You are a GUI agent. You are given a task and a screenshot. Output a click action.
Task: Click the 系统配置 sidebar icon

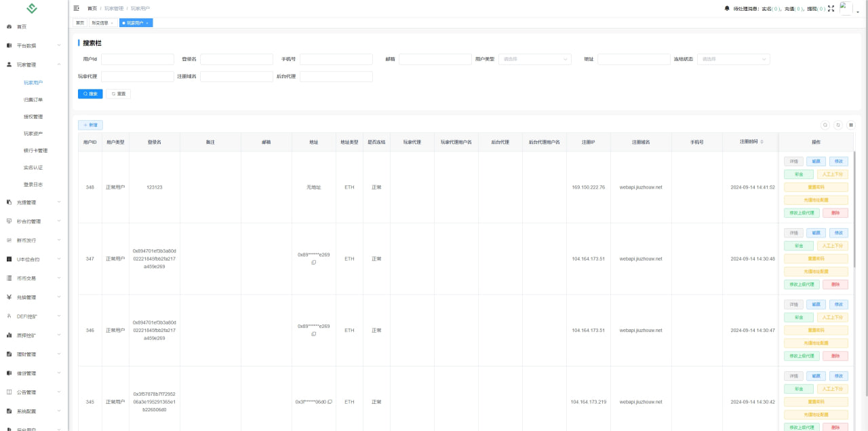(9, 411)
